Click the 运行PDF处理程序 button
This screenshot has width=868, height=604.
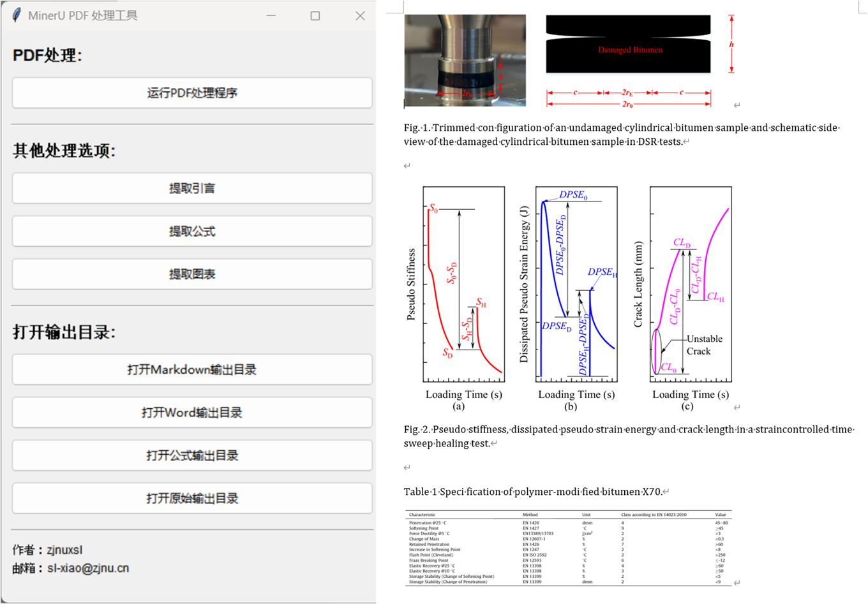tap(192, 93)
